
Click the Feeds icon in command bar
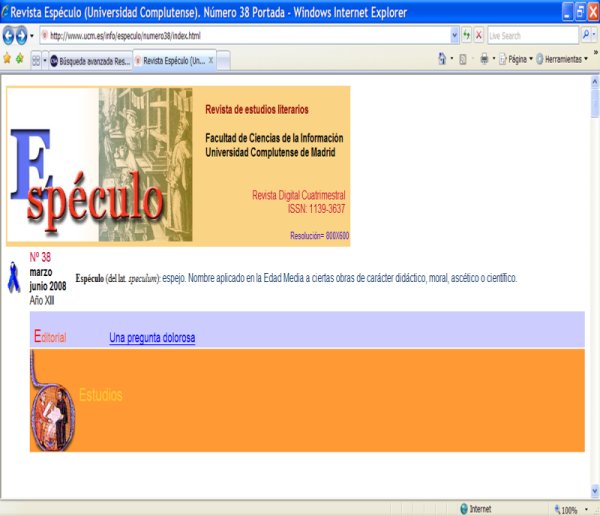(463, 59)
